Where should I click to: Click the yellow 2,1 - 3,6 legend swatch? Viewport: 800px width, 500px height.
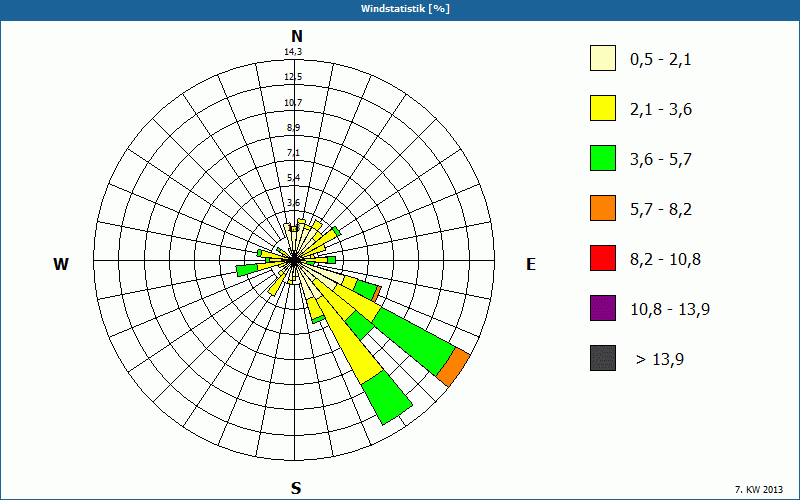point(603,108)
